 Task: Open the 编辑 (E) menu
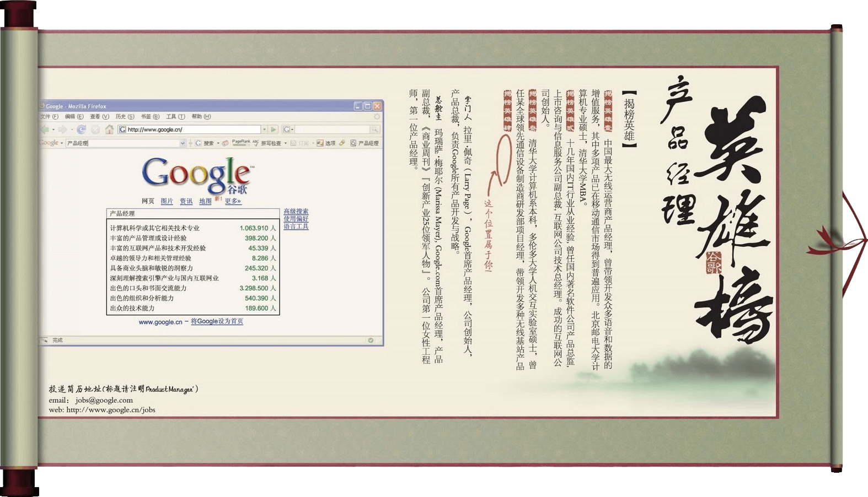74,116
